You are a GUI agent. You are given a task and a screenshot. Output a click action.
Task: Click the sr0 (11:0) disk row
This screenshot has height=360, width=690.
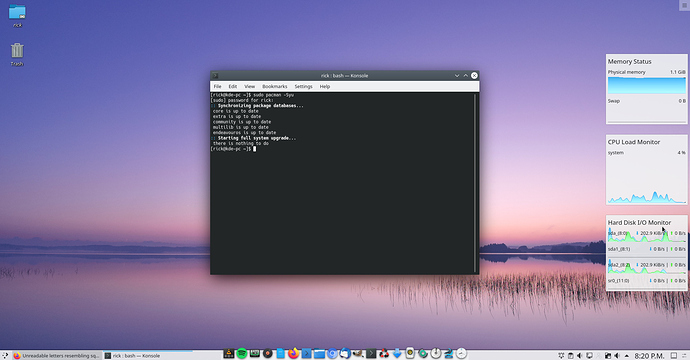pyautogui.click(x=646, y=281)
